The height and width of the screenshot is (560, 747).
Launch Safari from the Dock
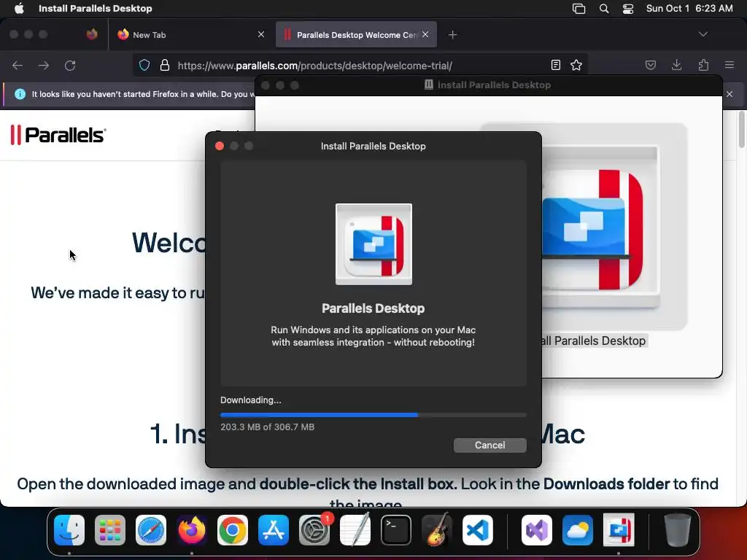151,530
